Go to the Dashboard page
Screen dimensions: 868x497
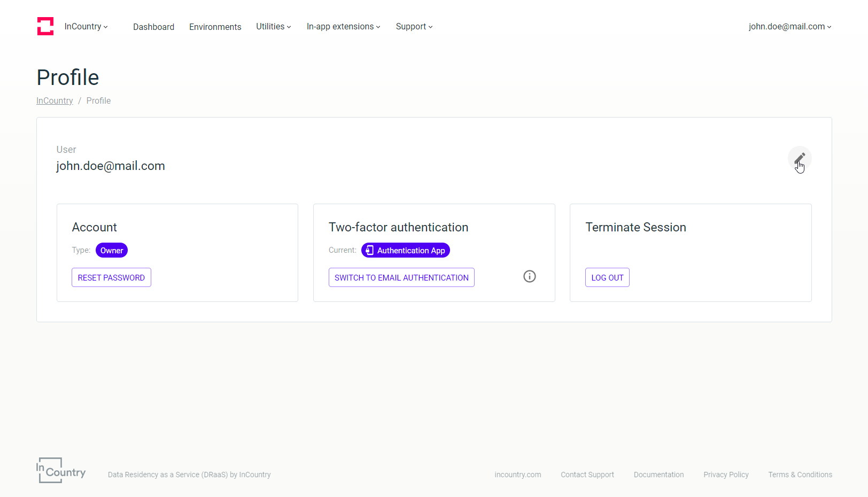(154, 27)
